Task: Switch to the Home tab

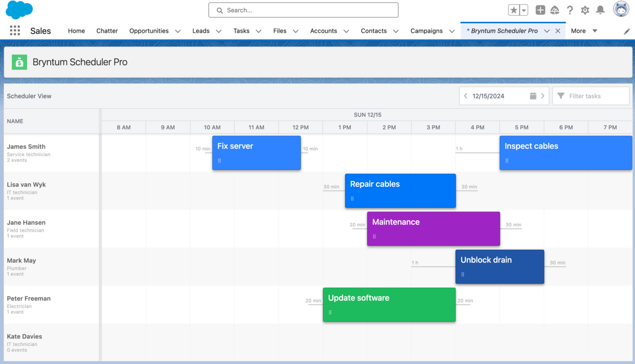Action: point(76,31)
